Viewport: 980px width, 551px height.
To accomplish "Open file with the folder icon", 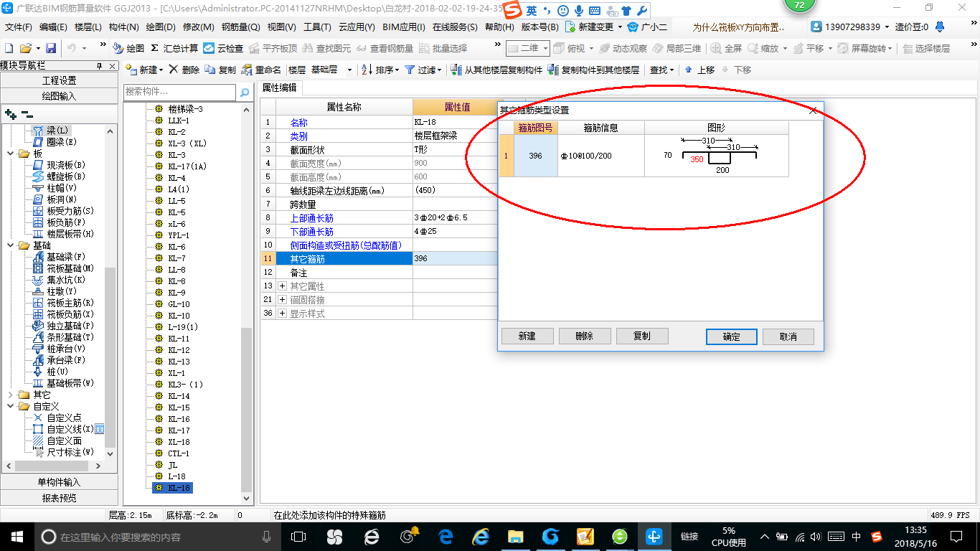I will (x=26, y=48).
